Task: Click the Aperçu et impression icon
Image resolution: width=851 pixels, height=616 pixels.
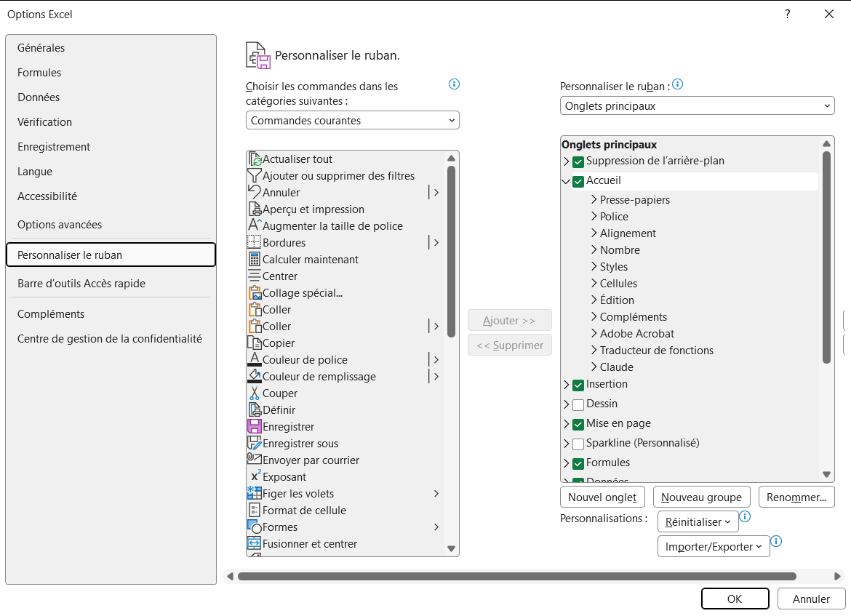Action: [x=255, y=209]
